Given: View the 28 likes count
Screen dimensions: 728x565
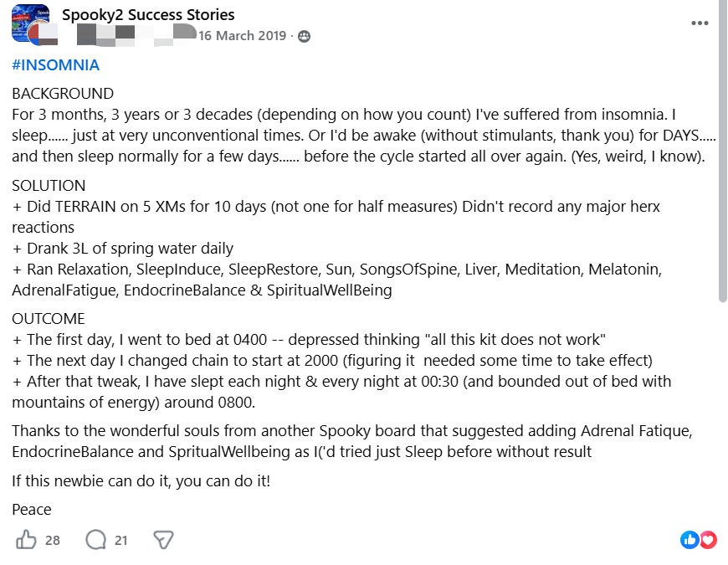Looking at the screenshot, I should pos(53,541).
